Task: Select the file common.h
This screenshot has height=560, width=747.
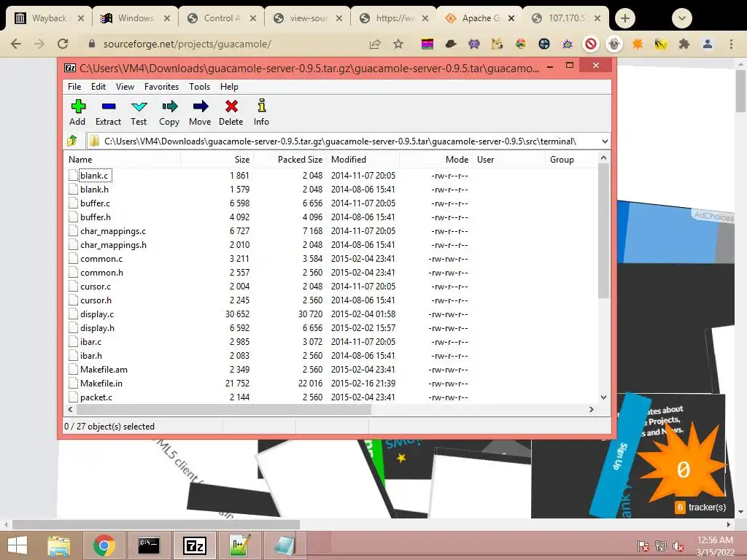Action: point(101,273)
